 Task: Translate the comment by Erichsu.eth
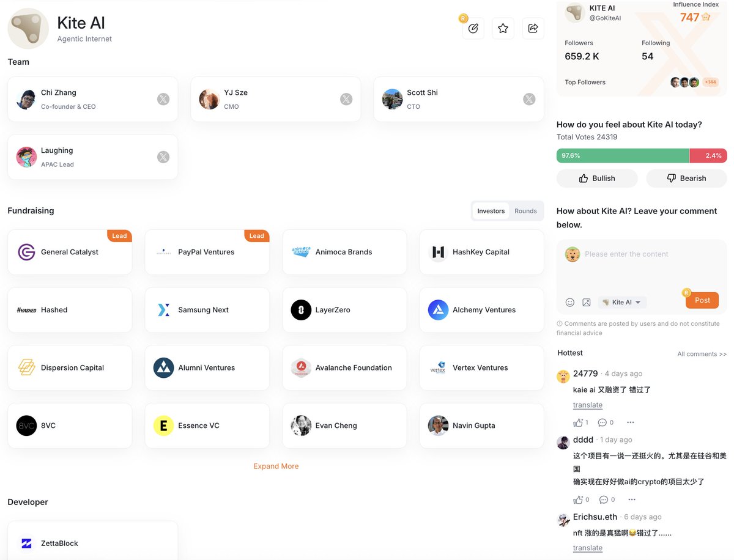coord(588,548)
